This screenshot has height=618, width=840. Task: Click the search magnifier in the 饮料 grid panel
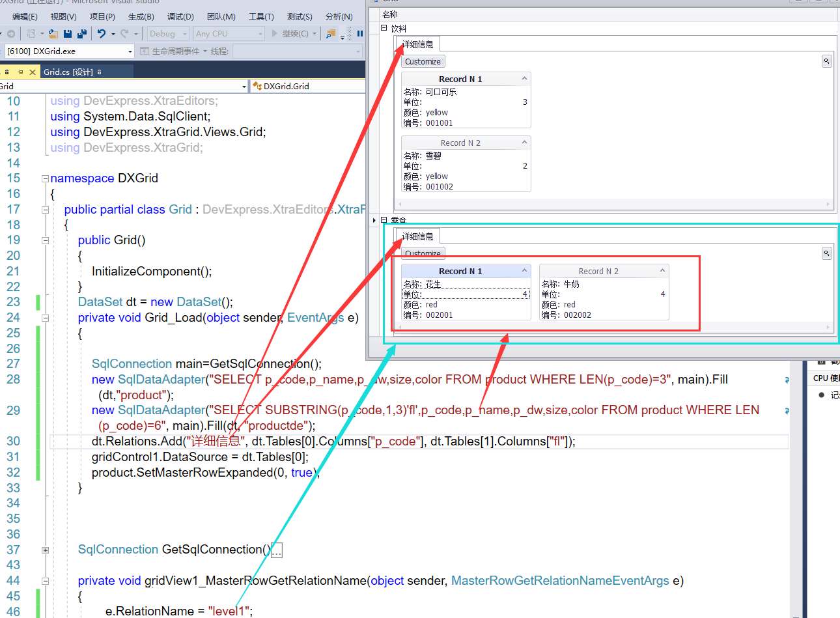pos(826,61)
